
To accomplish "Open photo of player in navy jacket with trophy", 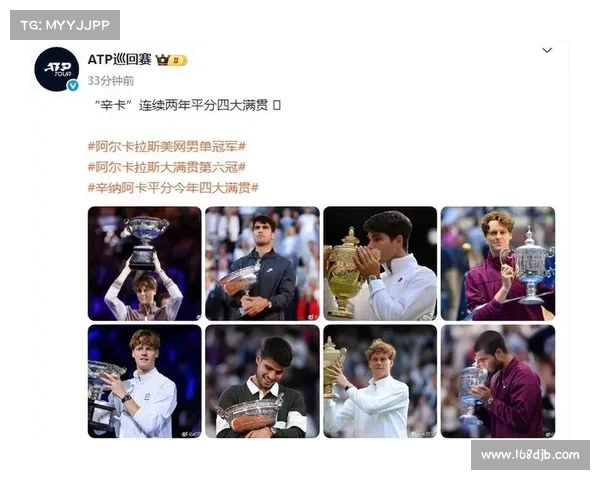I will [262, 263].
